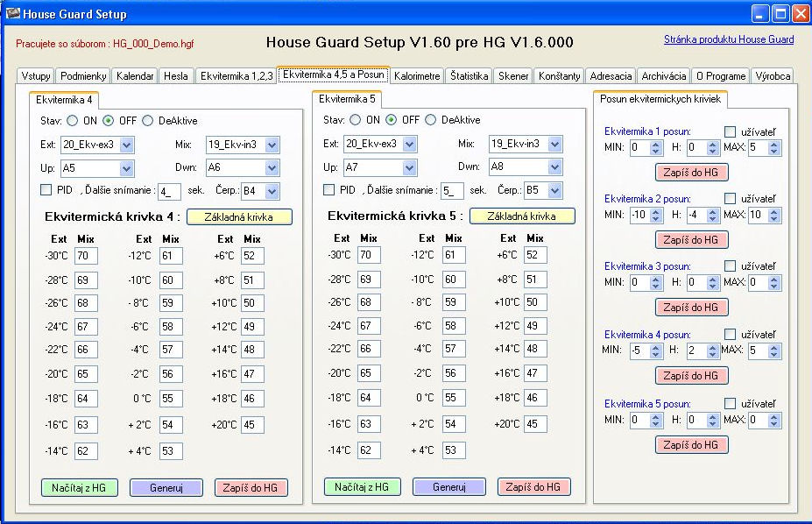Click Zapíš do HG under Ekvitermika 2 posun
This screenshot has width=812, height=524.
[691, 240]
